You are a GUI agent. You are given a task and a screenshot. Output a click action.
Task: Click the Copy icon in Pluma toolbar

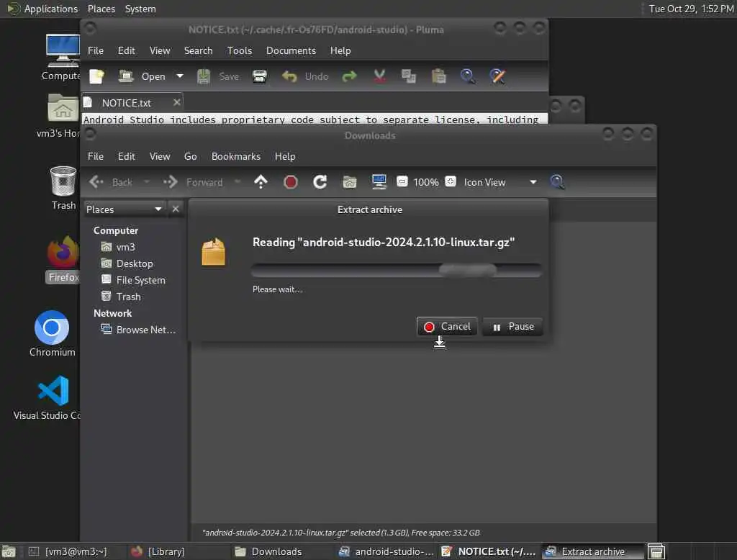click(409, 76)
